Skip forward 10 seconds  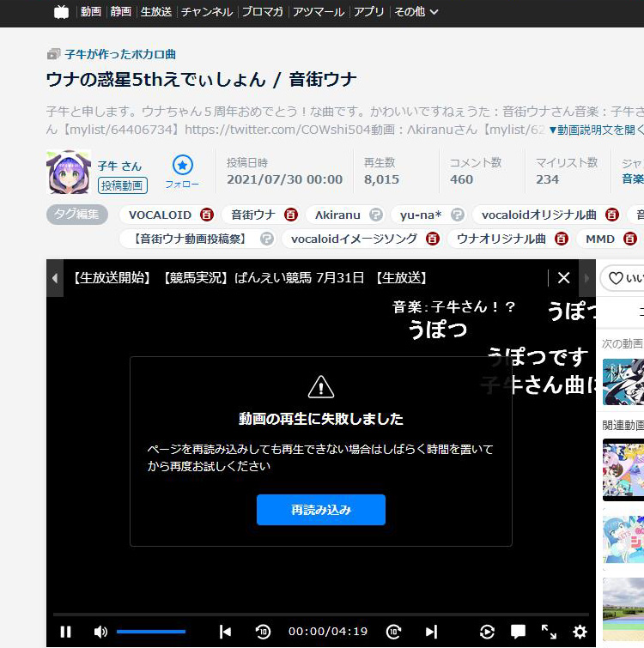pyautogui.click(x=393, y=632)
